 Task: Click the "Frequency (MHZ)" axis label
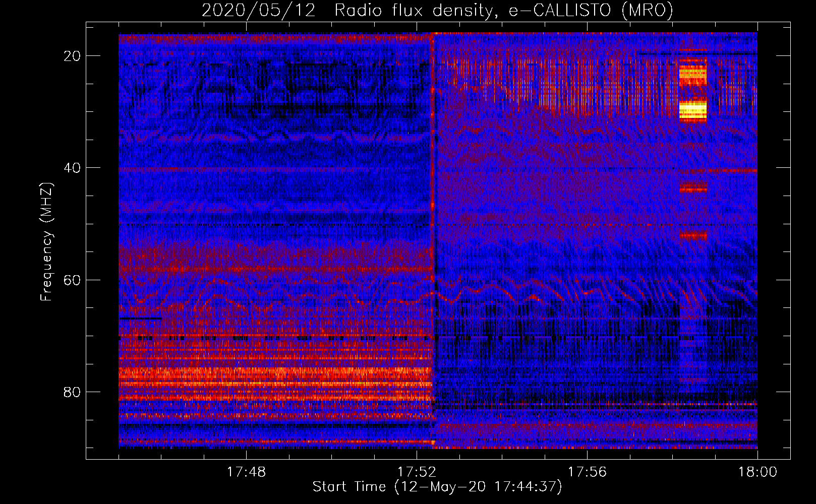pyautogui.click(x=46, y=242)
